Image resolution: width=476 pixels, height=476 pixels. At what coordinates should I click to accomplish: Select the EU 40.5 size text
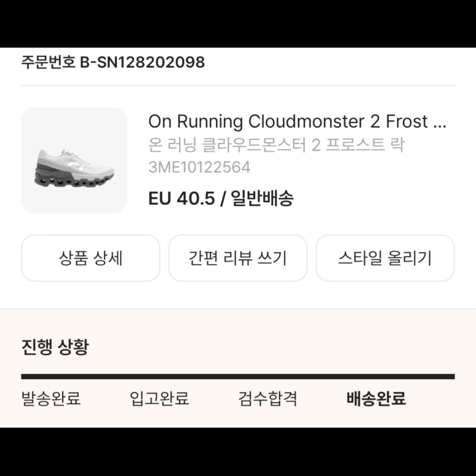(181, 198)
